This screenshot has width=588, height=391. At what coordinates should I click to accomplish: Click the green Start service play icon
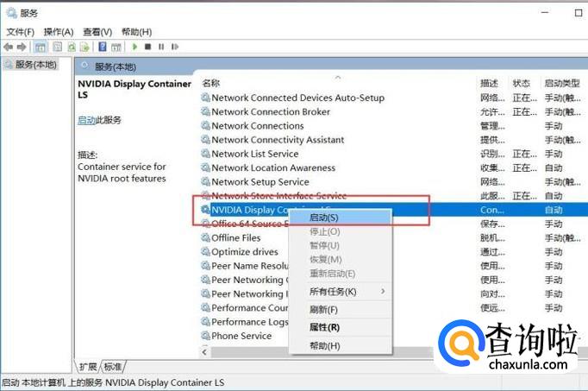(135, 47)
